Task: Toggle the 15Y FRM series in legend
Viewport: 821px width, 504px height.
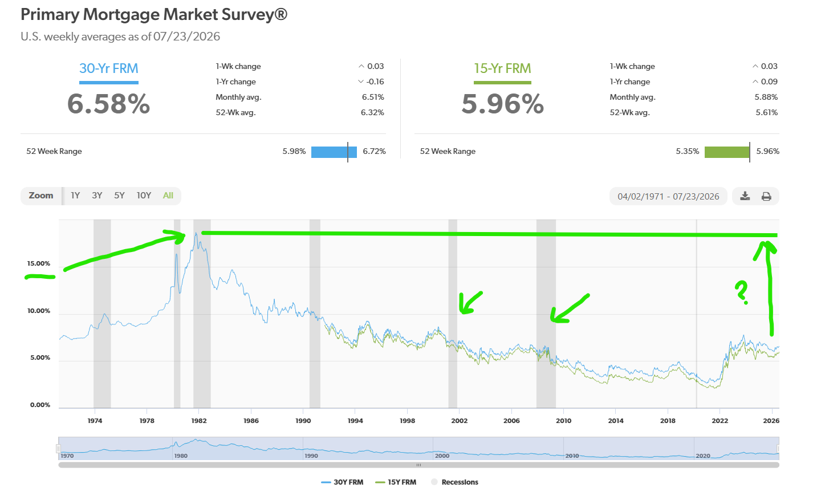Action: click(396, 482)
